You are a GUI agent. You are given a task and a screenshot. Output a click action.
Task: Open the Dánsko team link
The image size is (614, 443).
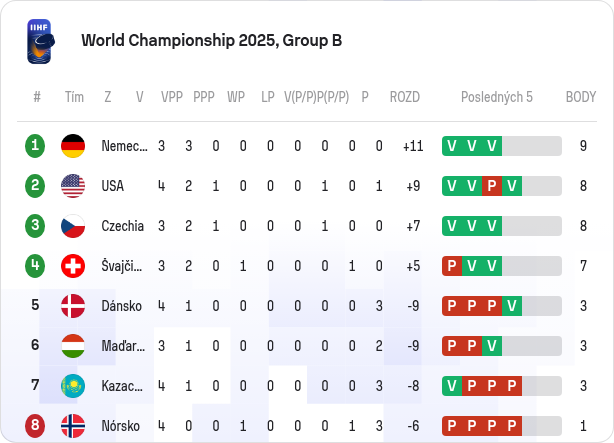(x=121, y=306)
